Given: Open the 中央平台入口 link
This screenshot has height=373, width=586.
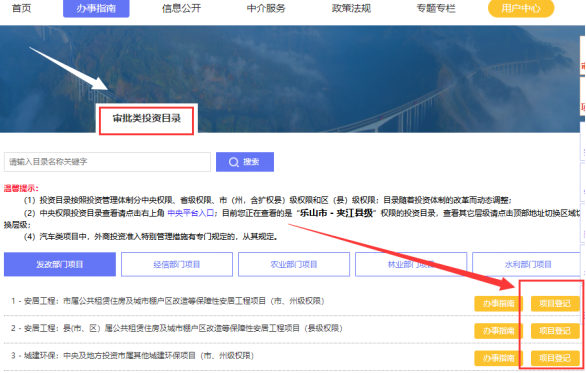Looking at the screenshot, I should [x=190, y=213].
